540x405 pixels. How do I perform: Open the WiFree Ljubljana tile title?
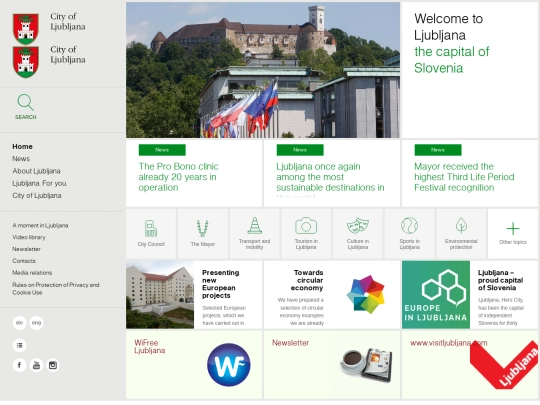coord(149,346)
